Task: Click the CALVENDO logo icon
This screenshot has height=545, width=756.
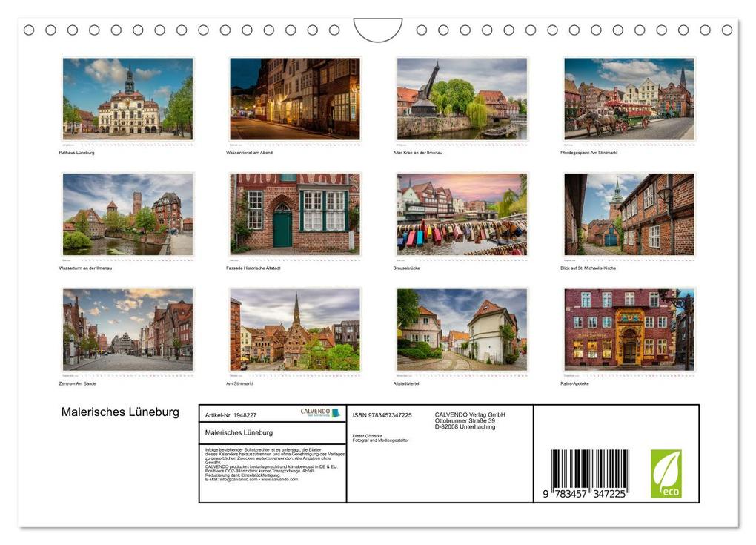Action: (320, 412)
